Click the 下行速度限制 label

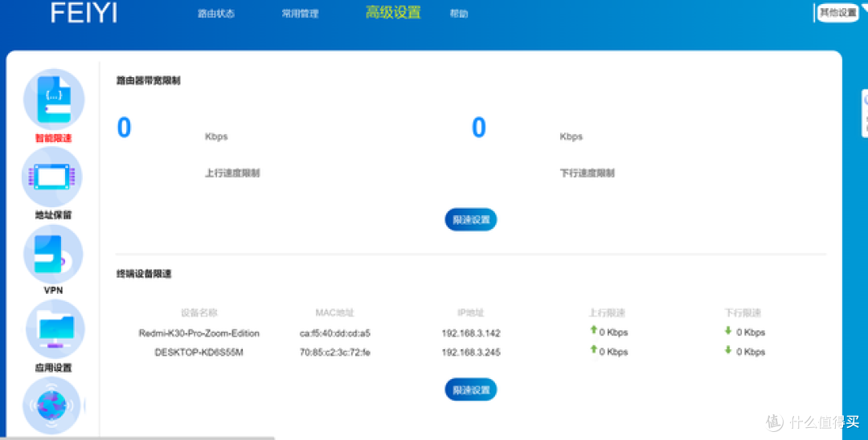(x=588, y=173)
